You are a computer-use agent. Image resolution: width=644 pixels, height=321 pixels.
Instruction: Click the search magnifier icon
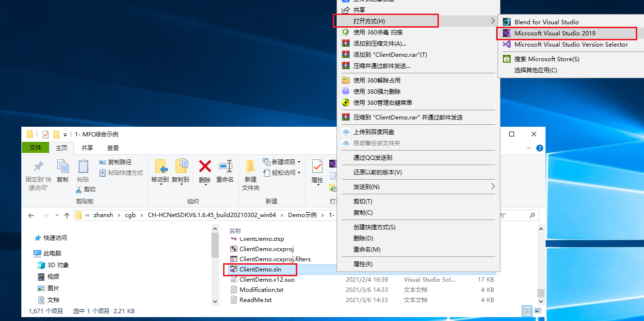coord(532,216)
